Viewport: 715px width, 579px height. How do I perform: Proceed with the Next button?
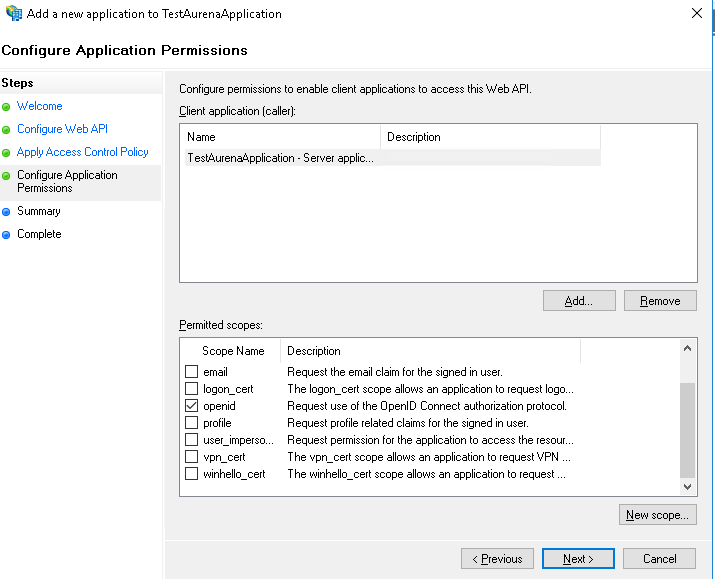(x=579, y=559)
